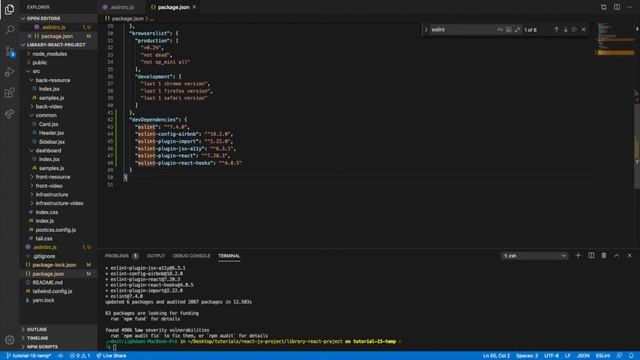
Task: Click the JSON language mode status item
Action: point(583,356)
